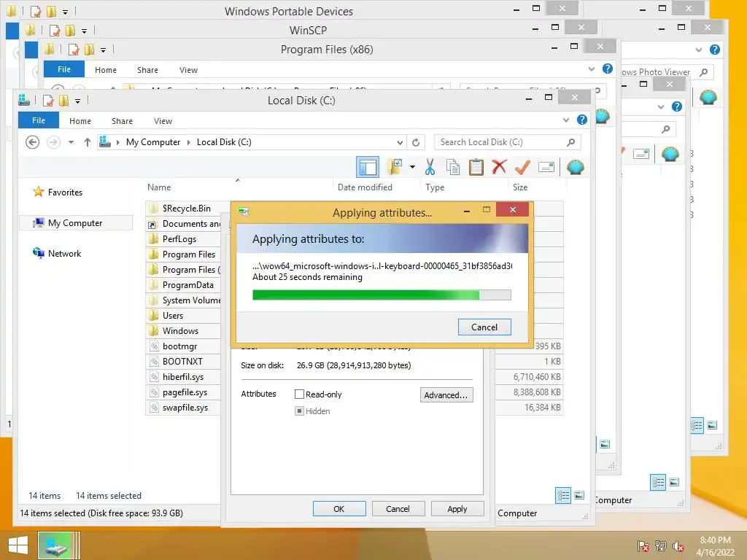Sort by the Name column header
Screen dimensions: 747x560
tap(158, 187)
